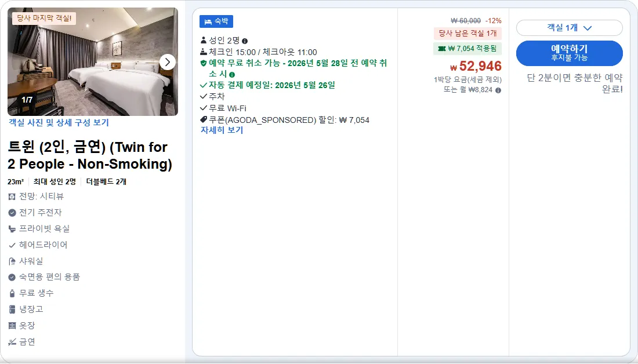The width and height of the screenshot is (638, 364).
Task: Click the refrigerator icon beside 냉장고
Action: pos(12,310)
